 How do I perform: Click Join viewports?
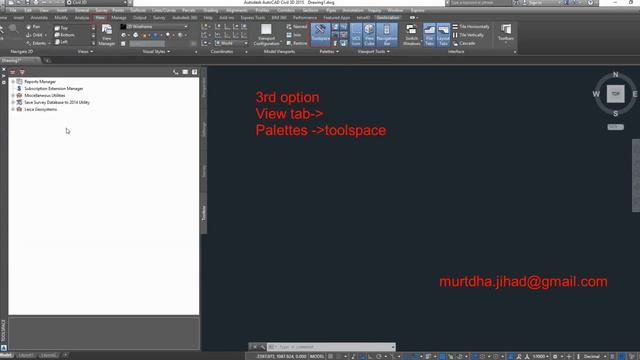[x=294, y=35]
